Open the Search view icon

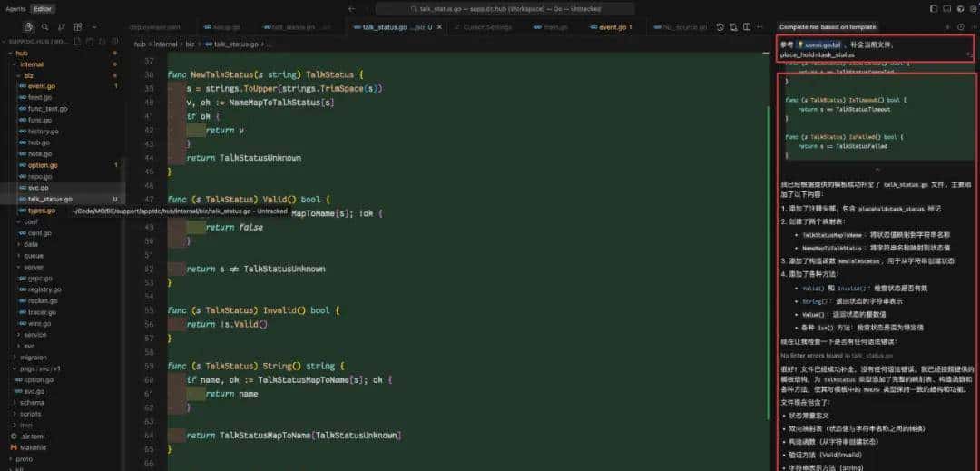45,28
